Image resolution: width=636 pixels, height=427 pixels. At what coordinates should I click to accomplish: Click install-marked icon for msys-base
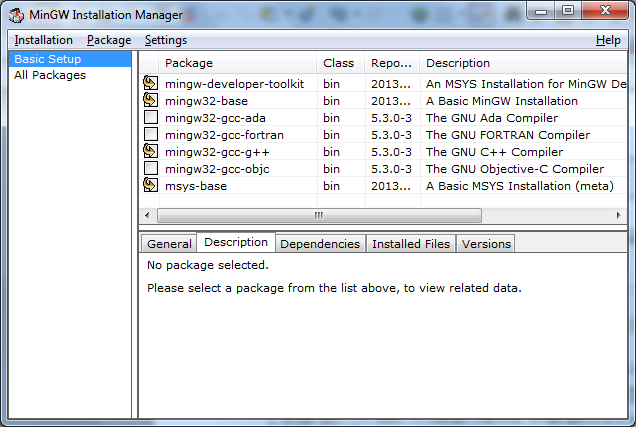click(x=150, y=185)
